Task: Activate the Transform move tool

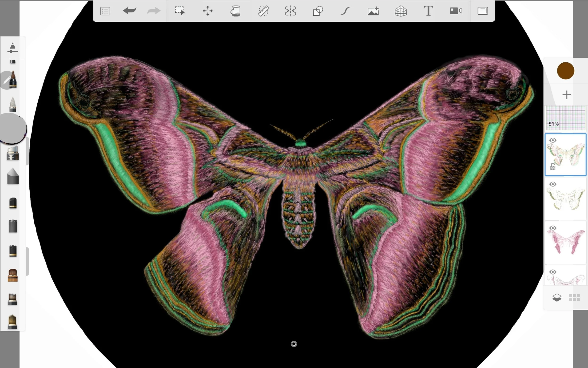Action: [208, 11]
